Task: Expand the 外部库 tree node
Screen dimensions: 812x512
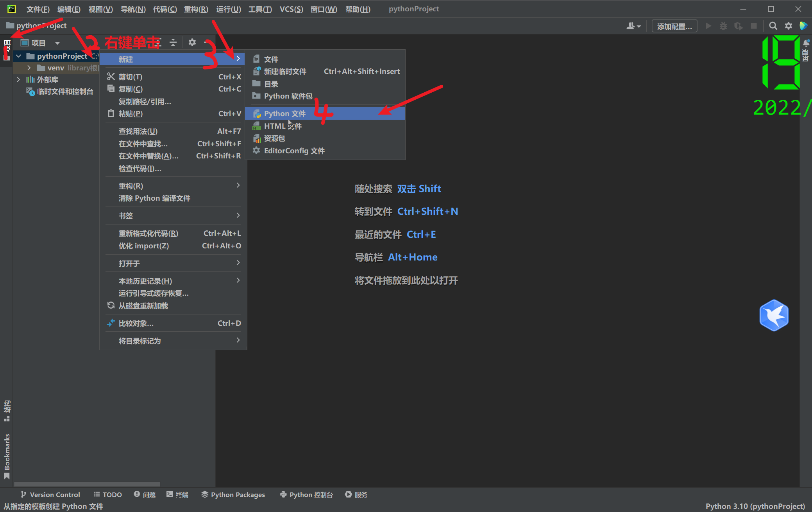Action: [18, 79]
